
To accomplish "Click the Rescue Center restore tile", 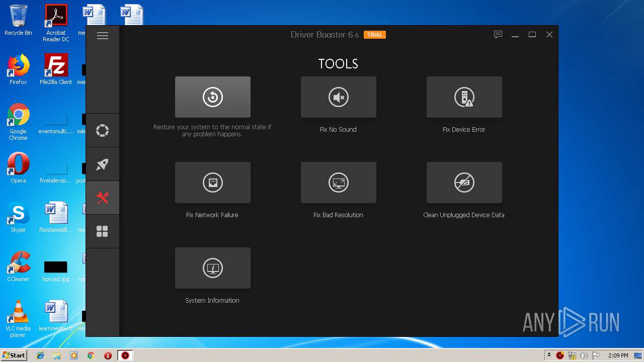I will pos(213,97).
